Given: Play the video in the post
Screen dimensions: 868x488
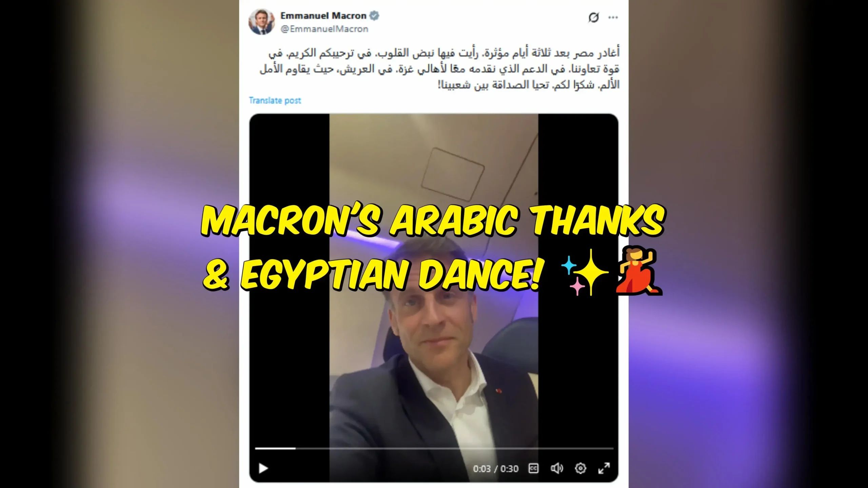Looking at the screenshot, I should pyautogui.click(x=263, y=468).
